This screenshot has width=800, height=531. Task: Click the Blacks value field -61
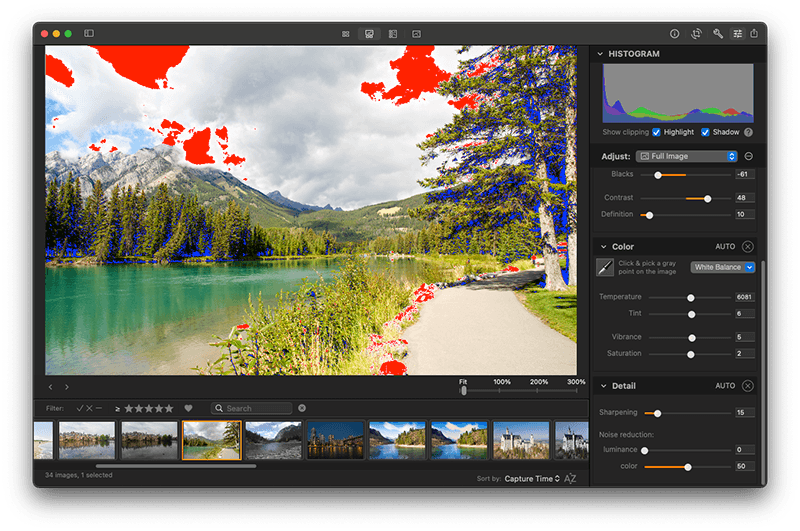pyautogui.click(x=744, y=174)
